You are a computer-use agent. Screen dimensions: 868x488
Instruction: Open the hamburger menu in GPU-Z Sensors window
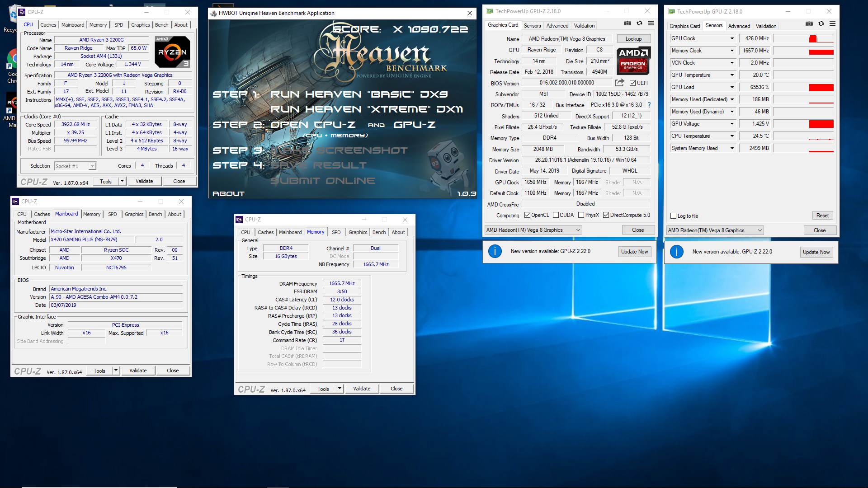[x=832, y=24]
